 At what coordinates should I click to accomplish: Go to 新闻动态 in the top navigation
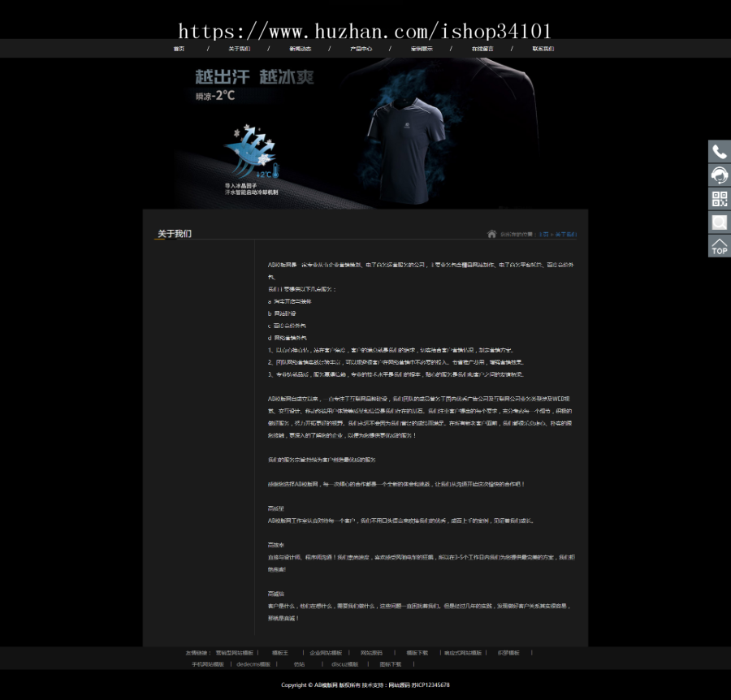pos(300,49)
